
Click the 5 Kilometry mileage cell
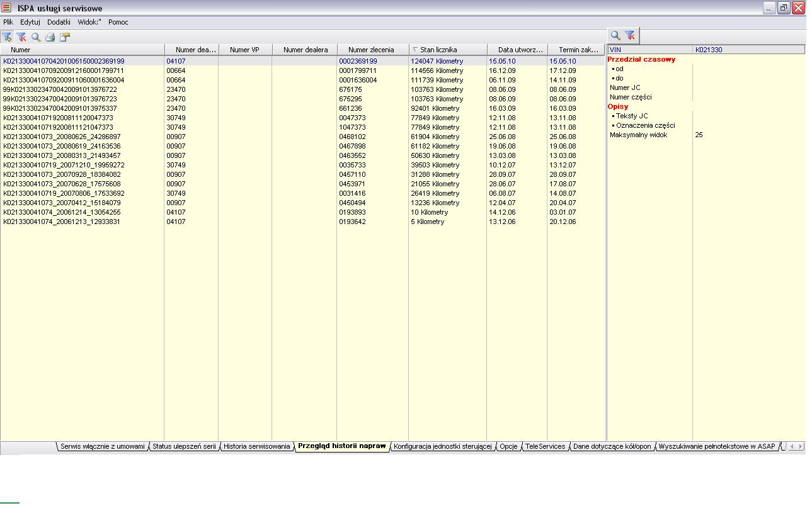(448, 222)
